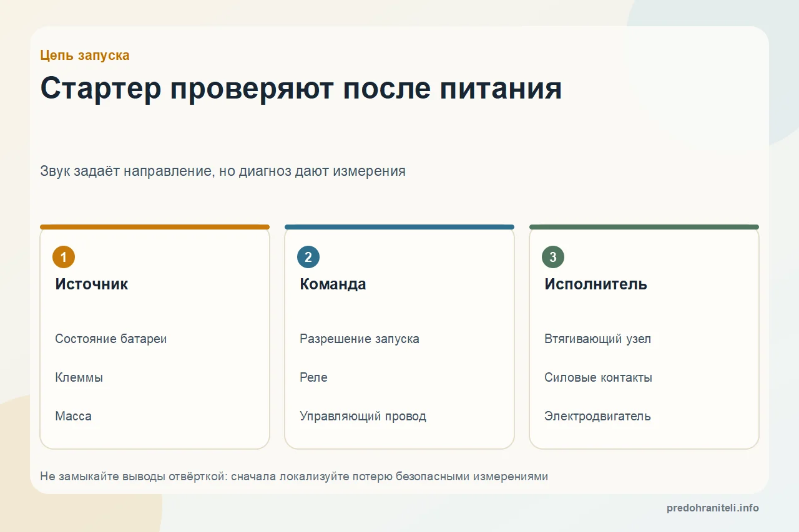The height and width of the screenshot is (532, 799).
Task: Click the warning note "Не замыкайте выводы отвёрткой"
Action: pos(294,476)
